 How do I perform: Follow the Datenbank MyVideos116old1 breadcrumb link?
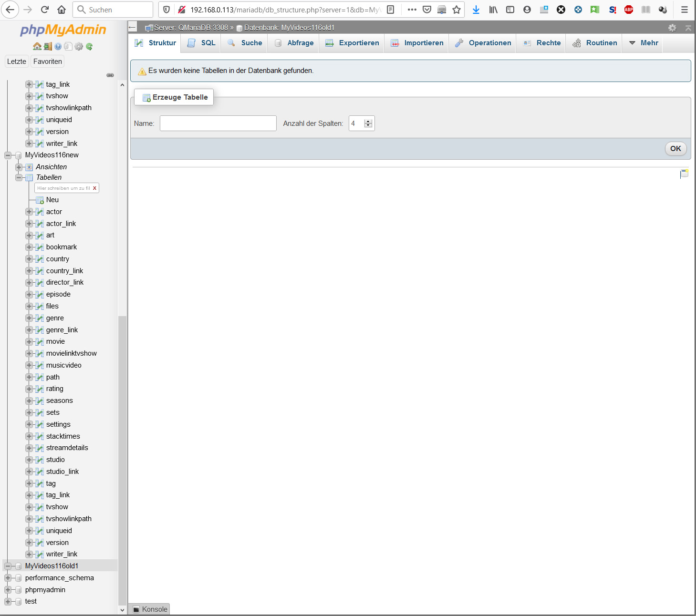[x=289, y=28]
